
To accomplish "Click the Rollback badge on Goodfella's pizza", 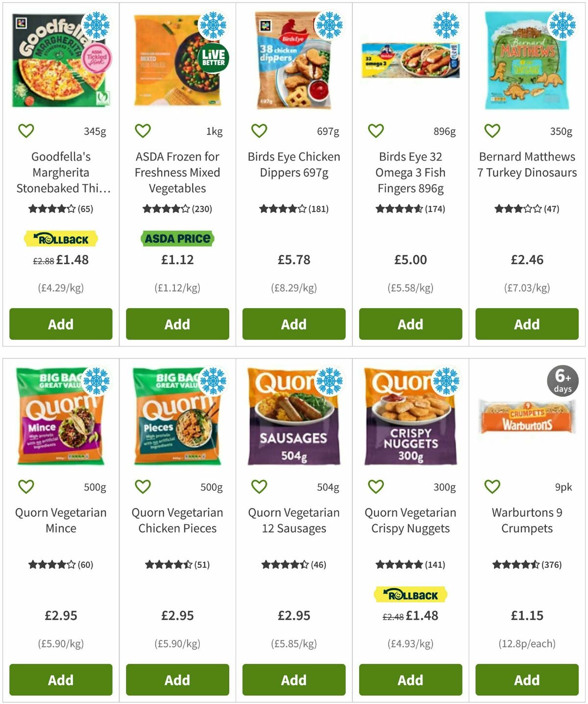I will click(61, 239).
